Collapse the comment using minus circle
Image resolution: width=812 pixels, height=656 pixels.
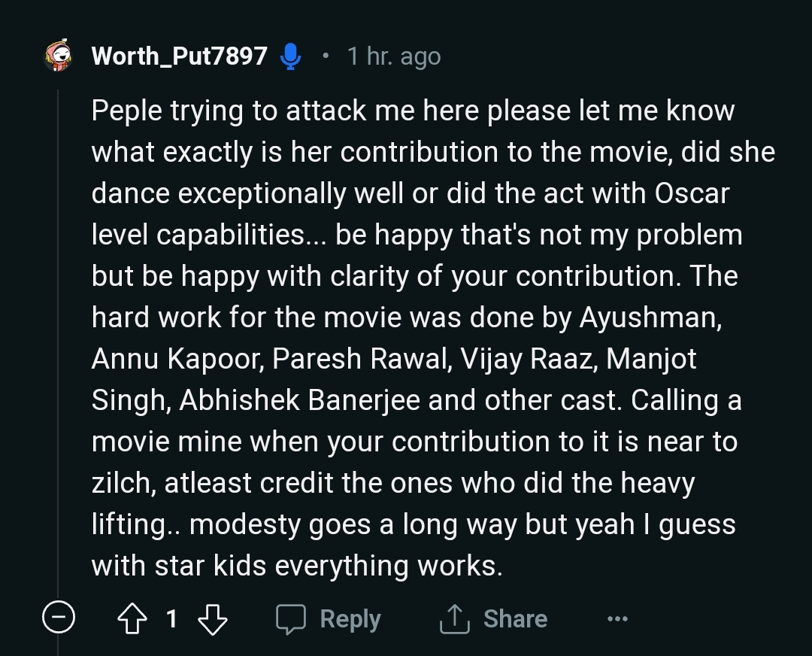59,619
